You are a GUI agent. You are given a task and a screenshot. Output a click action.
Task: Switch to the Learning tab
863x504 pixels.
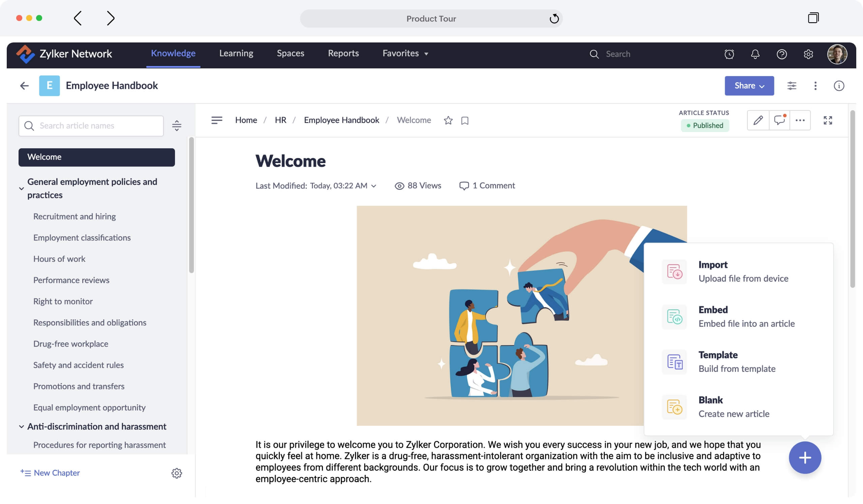tap(236, 53)
